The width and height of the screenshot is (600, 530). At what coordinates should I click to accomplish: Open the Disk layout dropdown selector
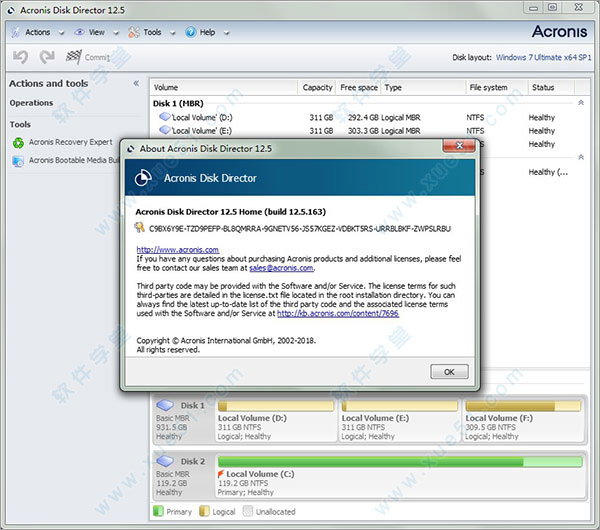click(545, 58)
